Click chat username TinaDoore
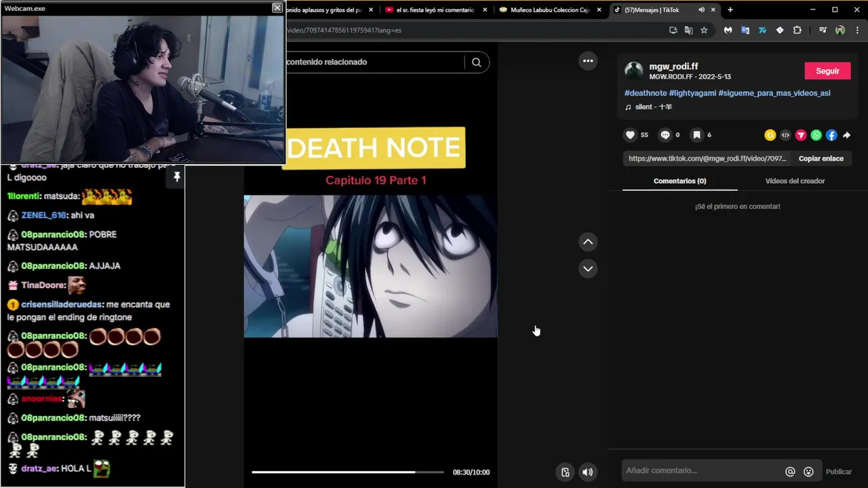The height and width of the screenshot is (488, 868). 43,285
